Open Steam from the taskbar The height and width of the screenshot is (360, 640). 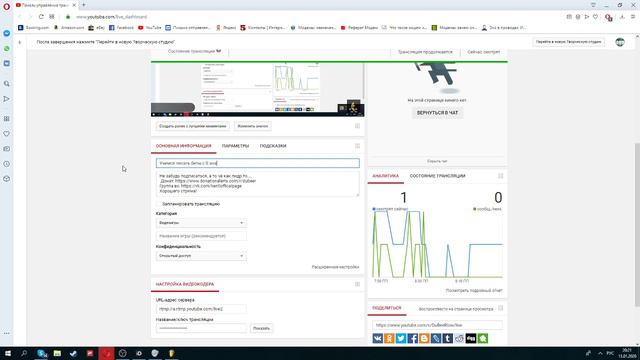coord(73,353)
